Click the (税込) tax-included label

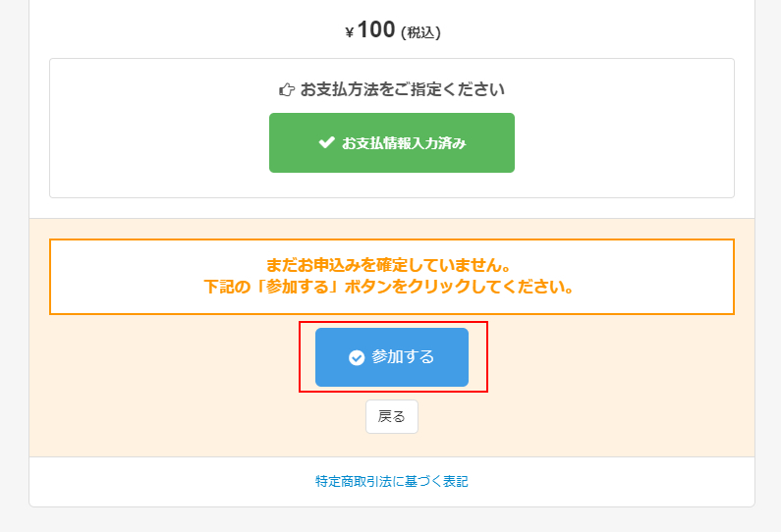[420, 32]
